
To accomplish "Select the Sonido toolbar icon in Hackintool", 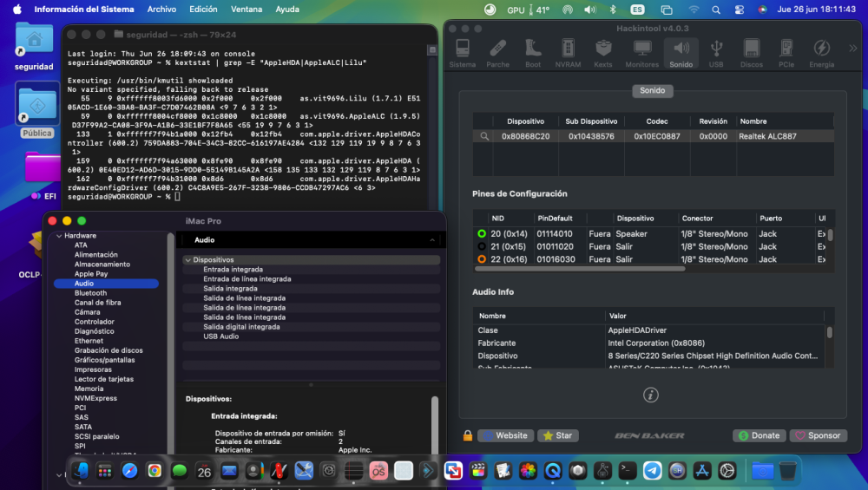I will [681, 54].
